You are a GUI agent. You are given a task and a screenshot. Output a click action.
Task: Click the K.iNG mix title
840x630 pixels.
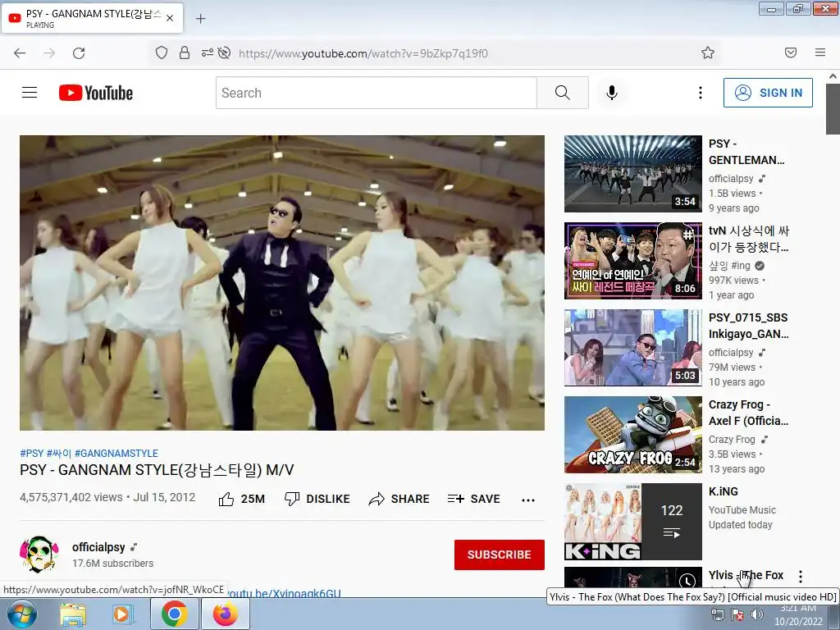click(x=724, y=491)
